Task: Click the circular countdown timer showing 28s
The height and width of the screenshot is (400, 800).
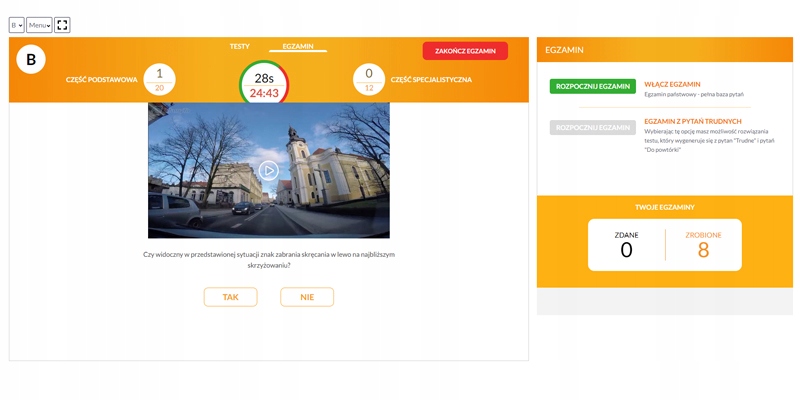Action: coord(264,82)
